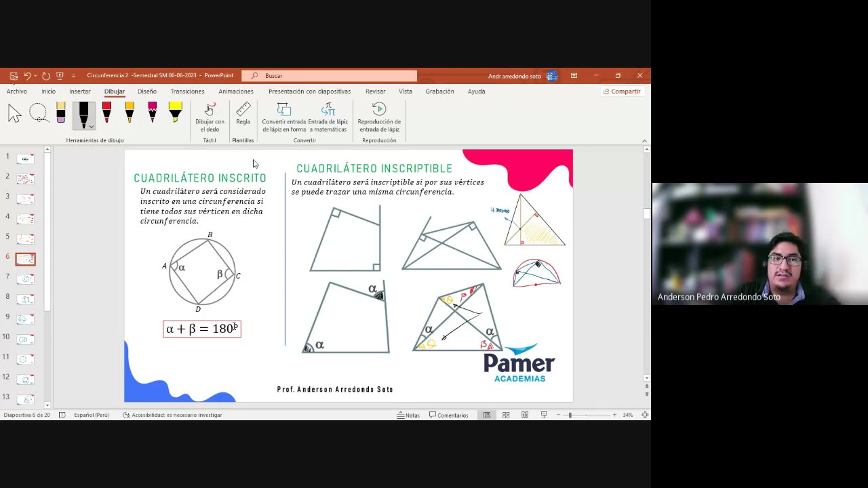The image size is (868, 488).
Task: Click the user account avatar
Action: 552,76
